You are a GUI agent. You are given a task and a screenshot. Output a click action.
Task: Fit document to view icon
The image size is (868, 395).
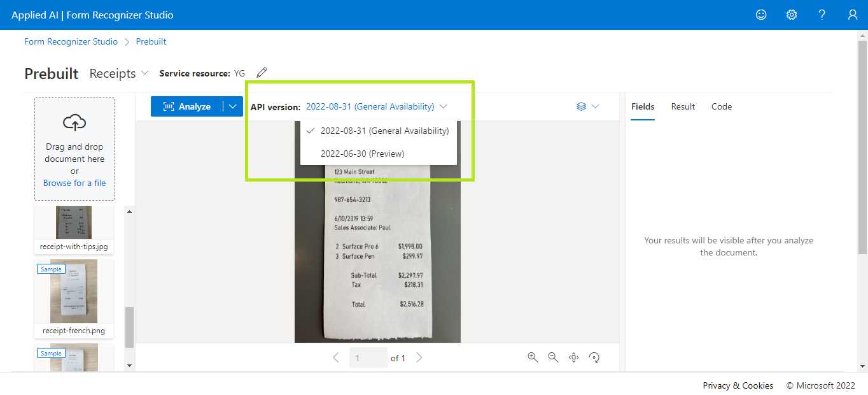[x=573, y=357]
